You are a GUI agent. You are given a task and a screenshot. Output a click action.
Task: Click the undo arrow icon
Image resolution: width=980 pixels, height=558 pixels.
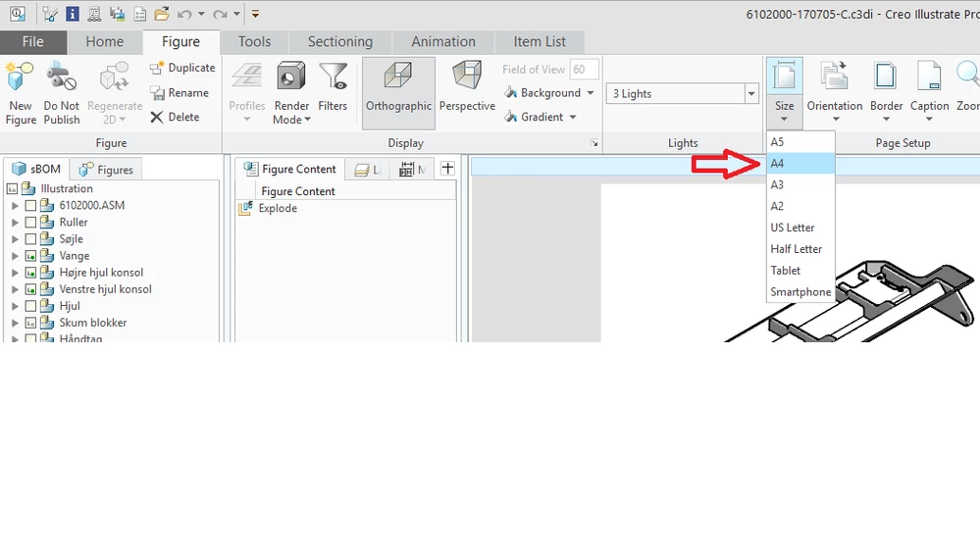pyautogui.click(x=184, y=14)
